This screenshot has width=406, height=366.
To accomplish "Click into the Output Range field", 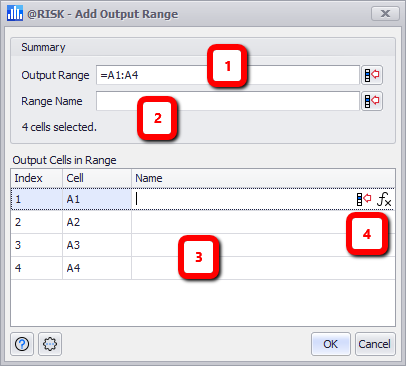I will pyautogui.click(x=228, y=75).
